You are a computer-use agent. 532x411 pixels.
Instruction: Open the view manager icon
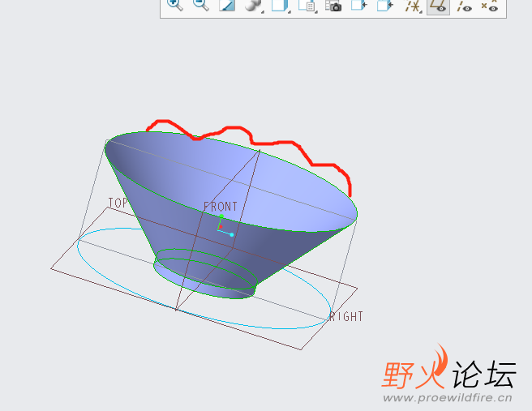(306, 5)
